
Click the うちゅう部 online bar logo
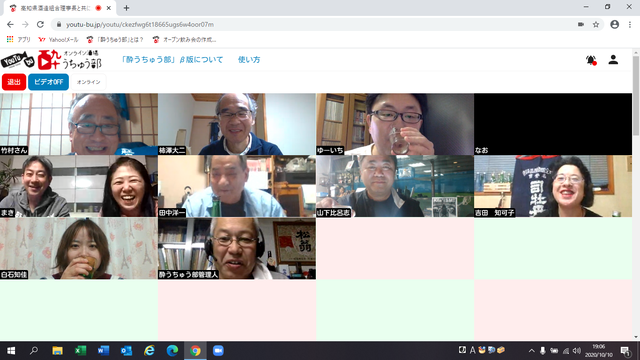69,60
